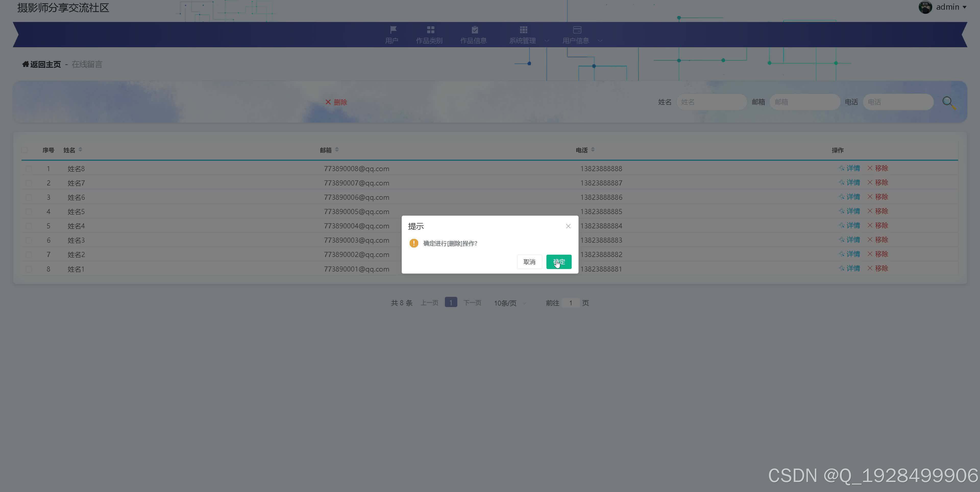The width and height of the screenshot is (980, 492).
Task: Confirm deletion with 确定 button
Action: 558,262
